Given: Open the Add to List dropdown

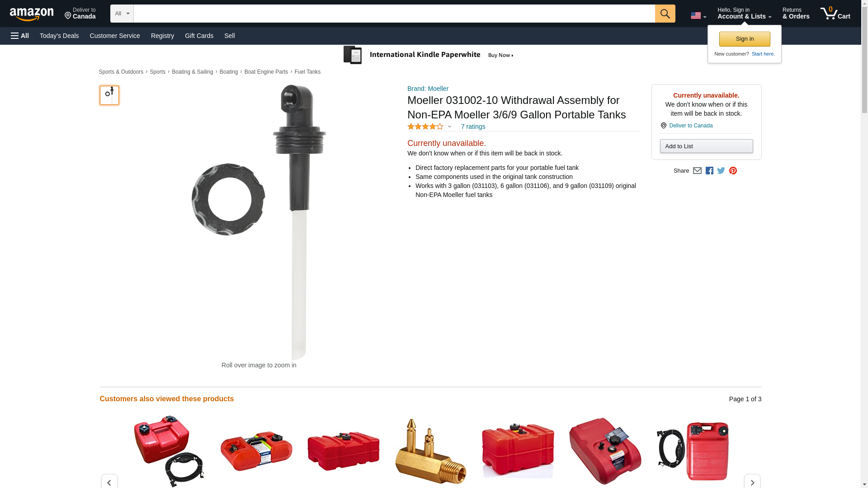Looking at the screenshot, I should [x=706, y=146].
